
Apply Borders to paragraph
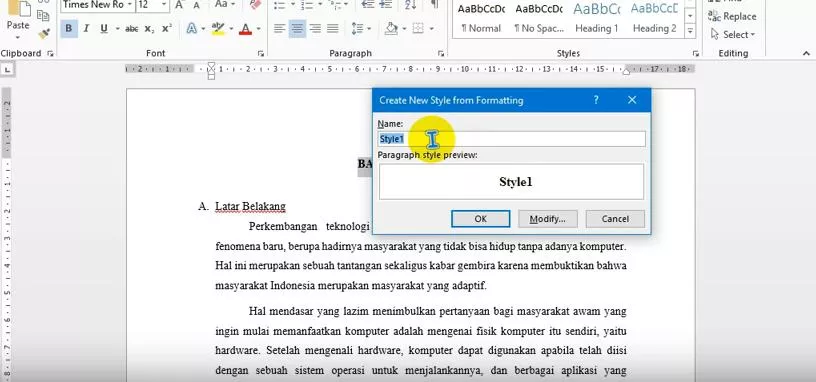pyautogui.click(x=418, y=29)
